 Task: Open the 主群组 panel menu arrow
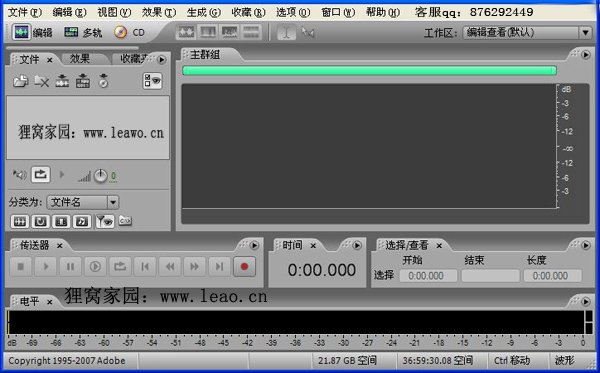[x=586, y=55]
